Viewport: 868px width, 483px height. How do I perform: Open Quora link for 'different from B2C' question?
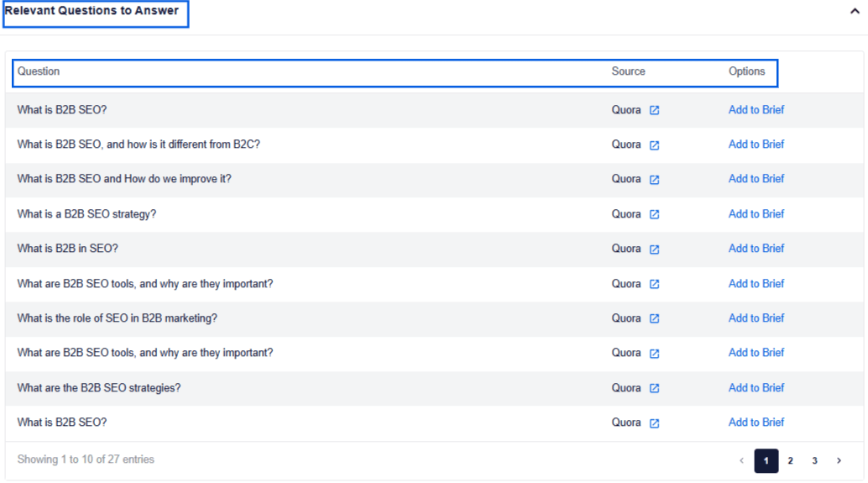tap(654, 145)
